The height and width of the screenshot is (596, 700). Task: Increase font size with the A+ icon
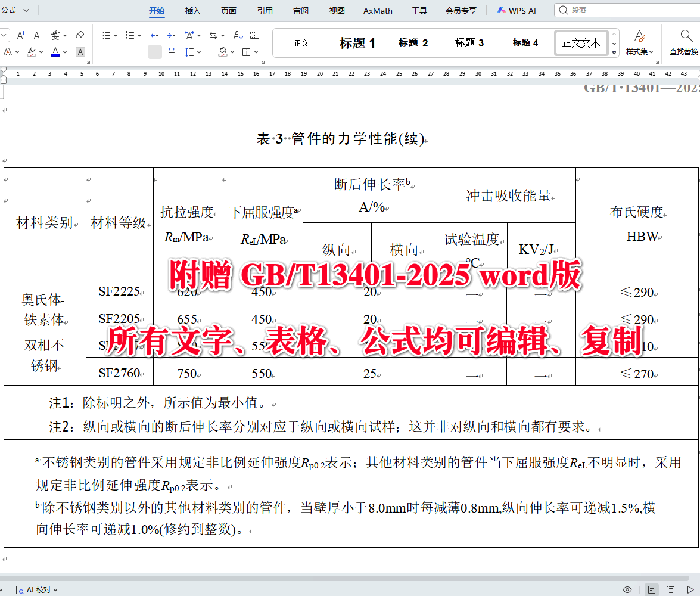20,35
